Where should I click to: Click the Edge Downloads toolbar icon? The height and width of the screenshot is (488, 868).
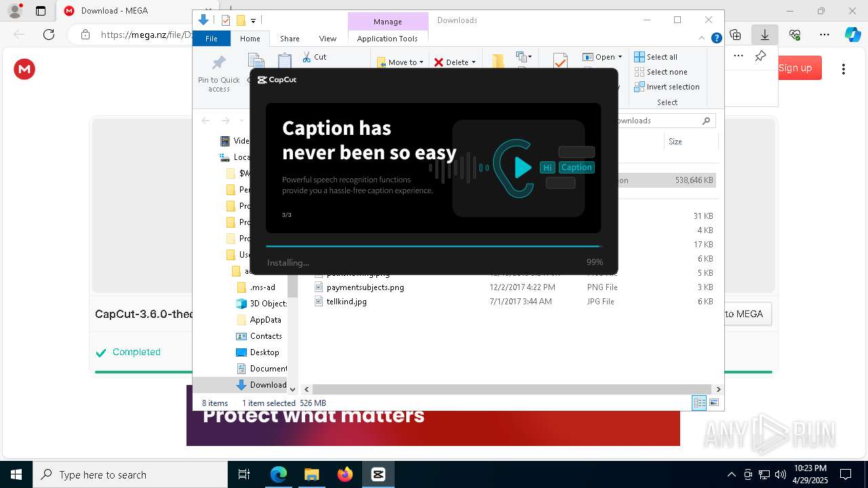(x=765, y=35)
